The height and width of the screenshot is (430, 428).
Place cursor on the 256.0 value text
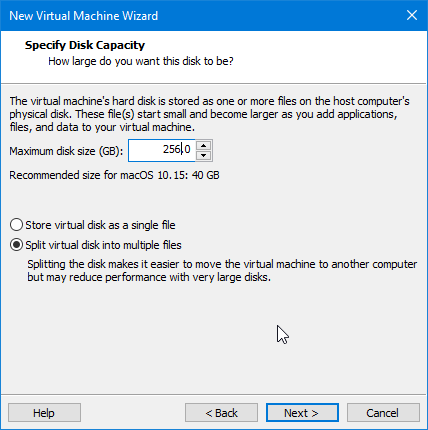point(177,149)
